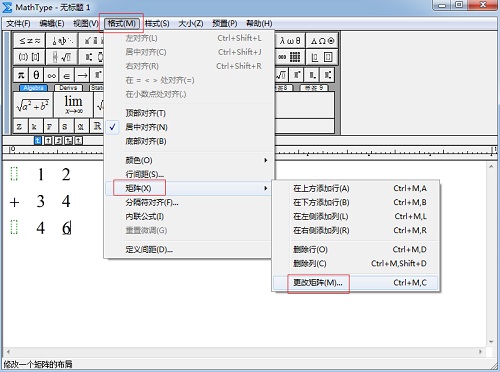
Task: Insert the element-of symbol
Action: 67,75
